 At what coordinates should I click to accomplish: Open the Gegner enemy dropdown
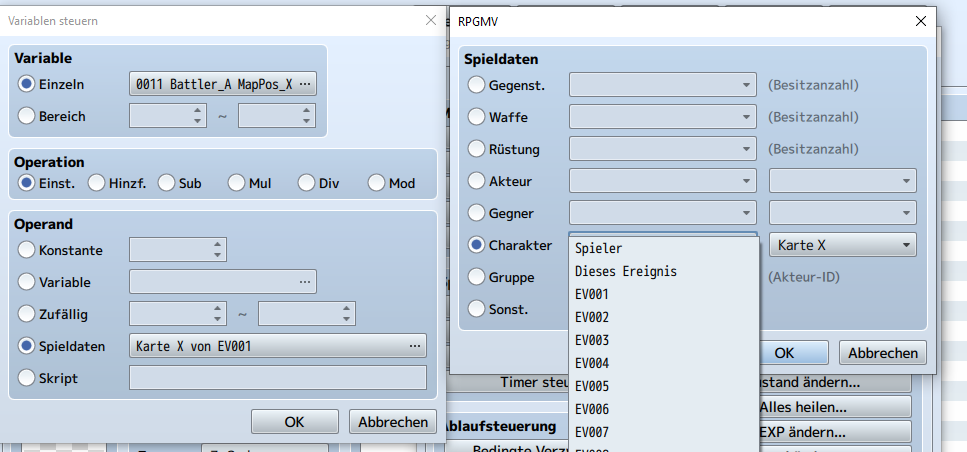[662, 213]
